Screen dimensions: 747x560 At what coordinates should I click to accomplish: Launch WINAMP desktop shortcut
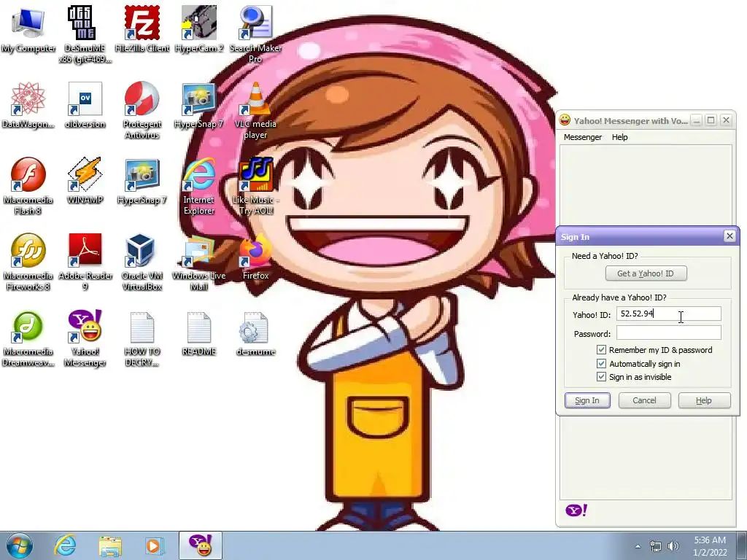[x=85, y=182]
